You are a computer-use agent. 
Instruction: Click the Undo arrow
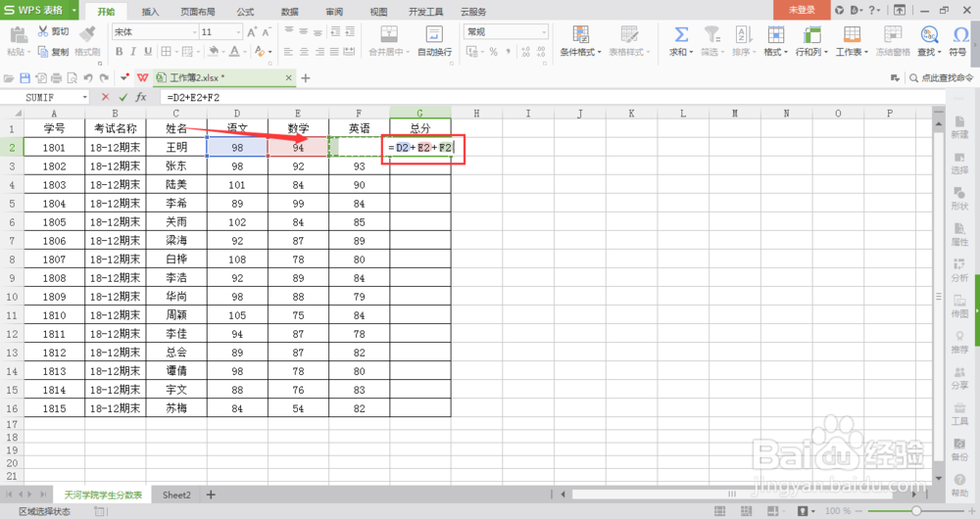pyautogui.click(x=88, y=78)
